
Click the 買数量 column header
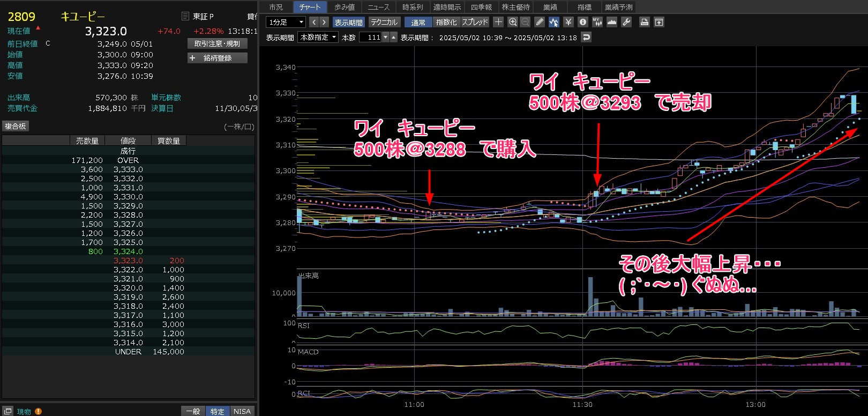tap(169, 141)
